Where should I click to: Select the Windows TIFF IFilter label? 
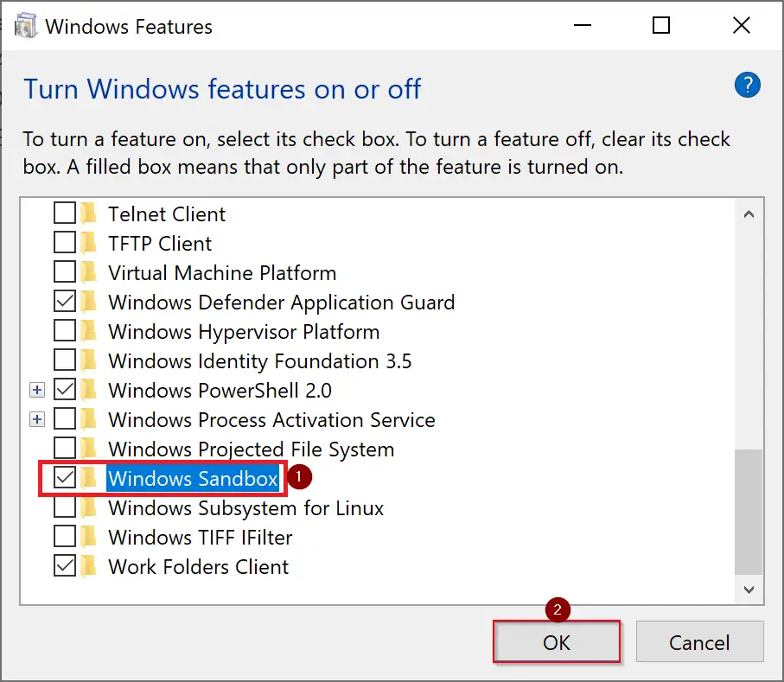click(x=201, y=538)
